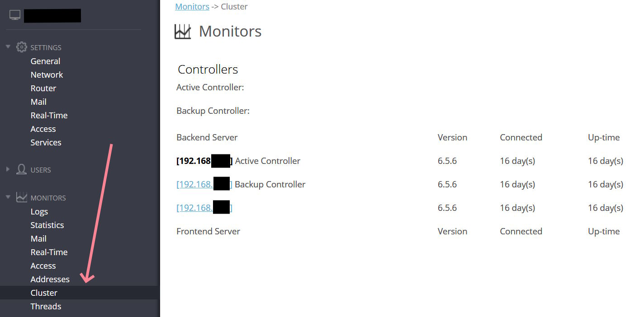Click the Settings gear icon in sidebar
The image size is (644, 317).
[x=22, y=47]
